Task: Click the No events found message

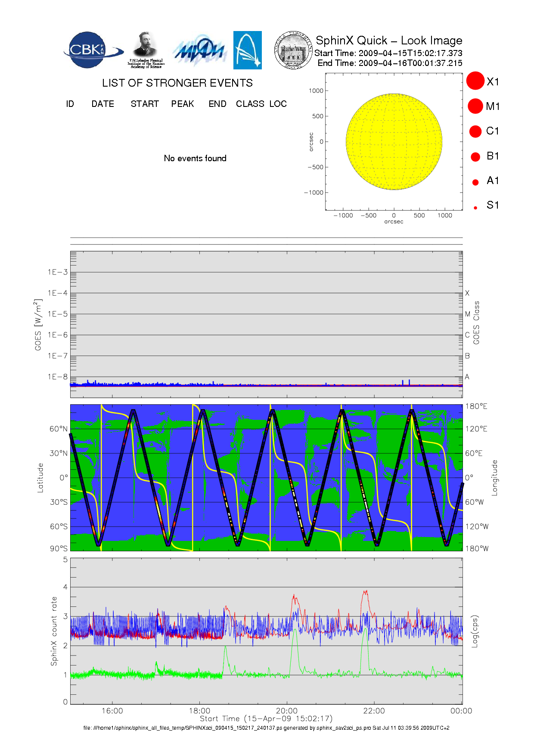Action: tap(195, 158)
